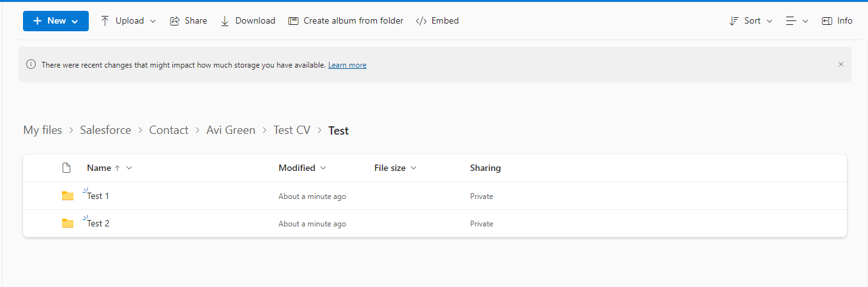Open the Info details pane
The height and width of the screenshot is (287, 868).
tap(837, 21)
